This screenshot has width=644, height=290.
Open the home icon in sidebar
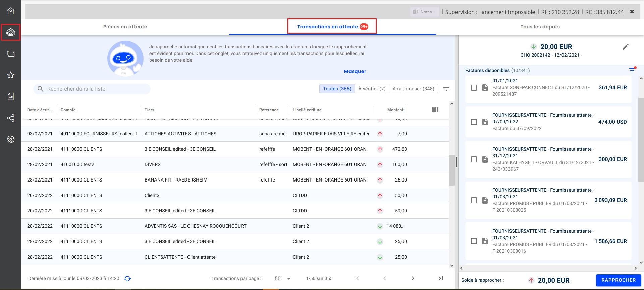pos(11,11)
